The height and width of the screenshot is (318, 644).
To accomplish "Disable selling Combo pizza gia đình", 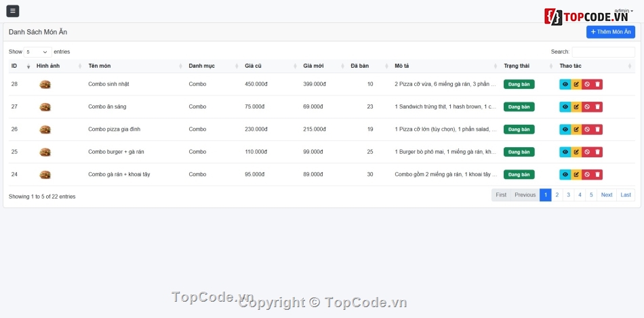I will point(587,130).
